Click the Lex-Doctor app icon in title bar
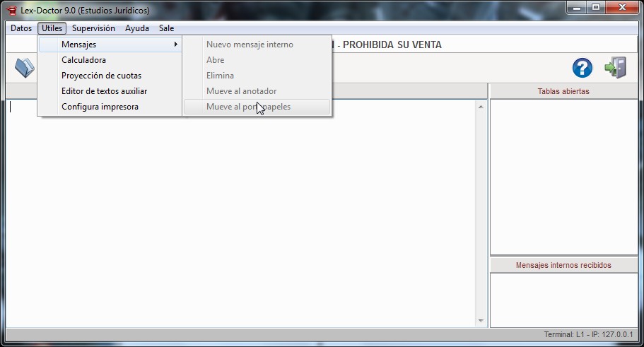The height and width of the screenshot is (347, 644). pos(11,11)
